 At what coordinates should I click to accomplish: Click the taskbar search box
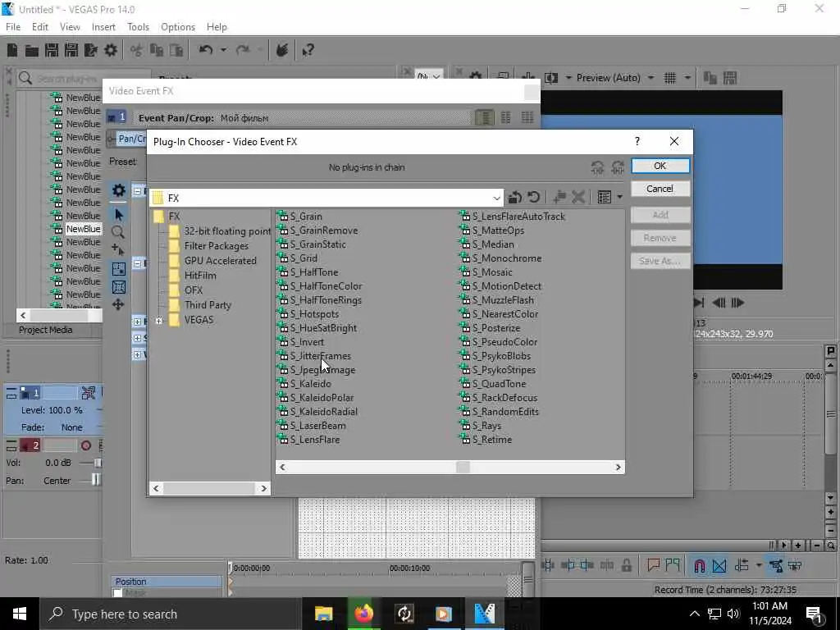click(171, 614)
